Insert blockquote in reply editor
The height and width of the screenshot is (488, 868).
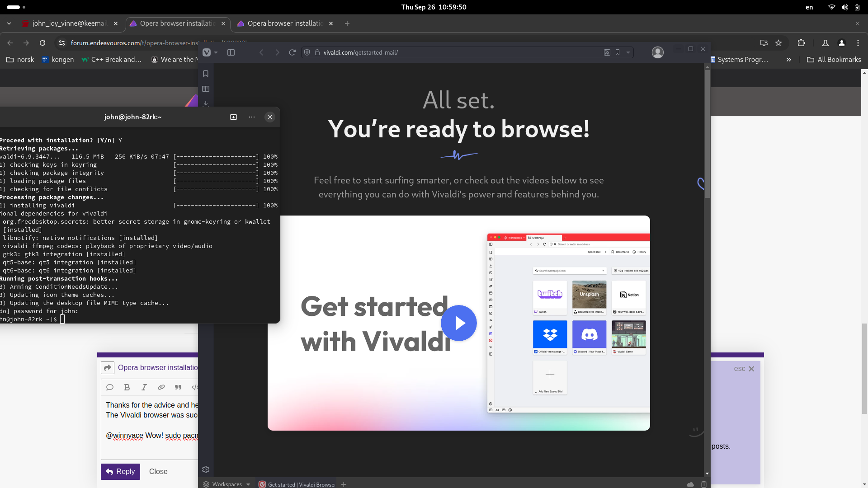(178, 387)
